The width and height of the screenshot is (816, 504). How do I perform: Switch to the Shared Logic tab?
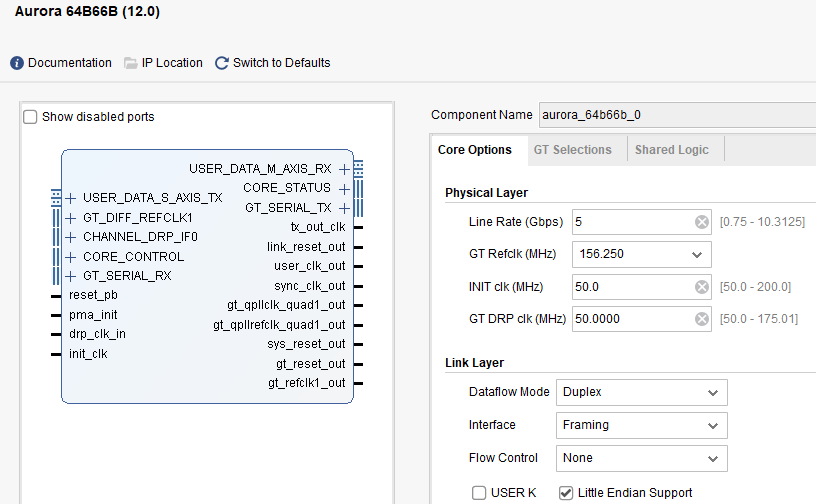click(x=672, y=150)
